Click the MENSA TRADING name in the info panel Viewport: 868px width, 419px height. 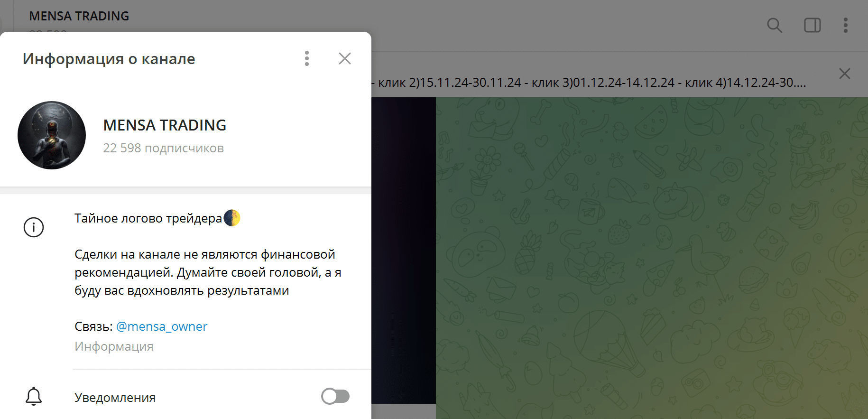(165, 125)
